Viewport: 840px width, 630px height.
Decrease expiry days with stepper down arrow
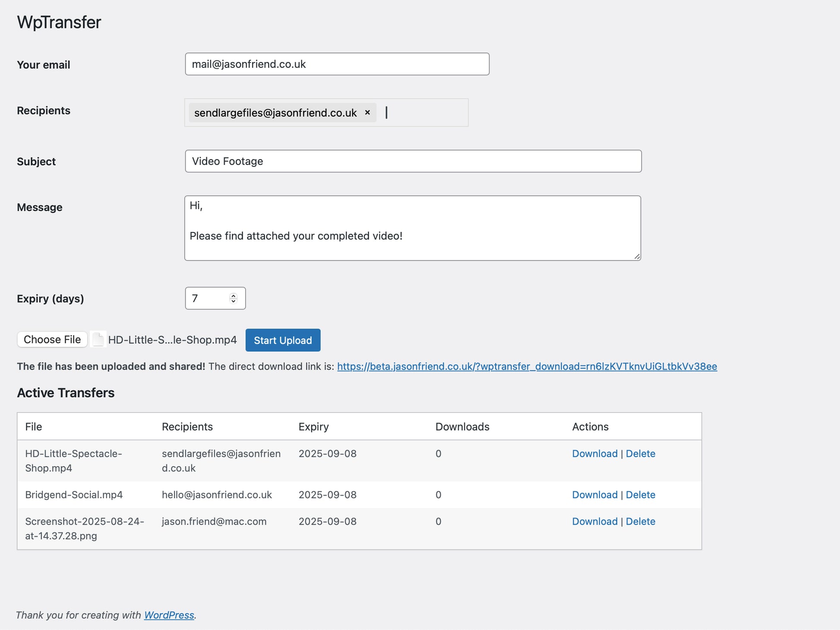coord(234,301)
